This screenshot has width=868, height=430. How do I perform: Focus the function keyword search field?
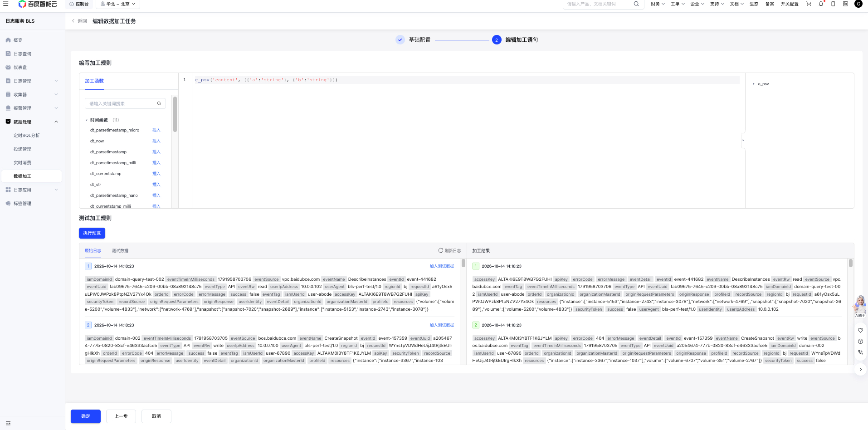125,103
